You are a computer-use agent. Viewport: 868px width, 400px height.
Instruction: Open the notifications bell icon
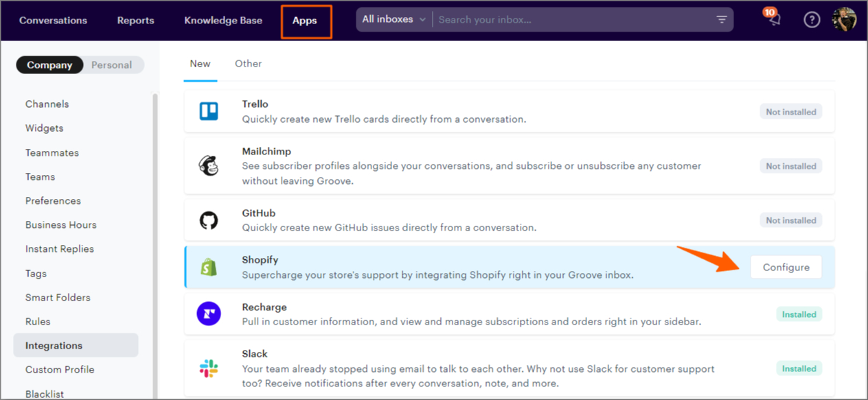coord(774,19)
